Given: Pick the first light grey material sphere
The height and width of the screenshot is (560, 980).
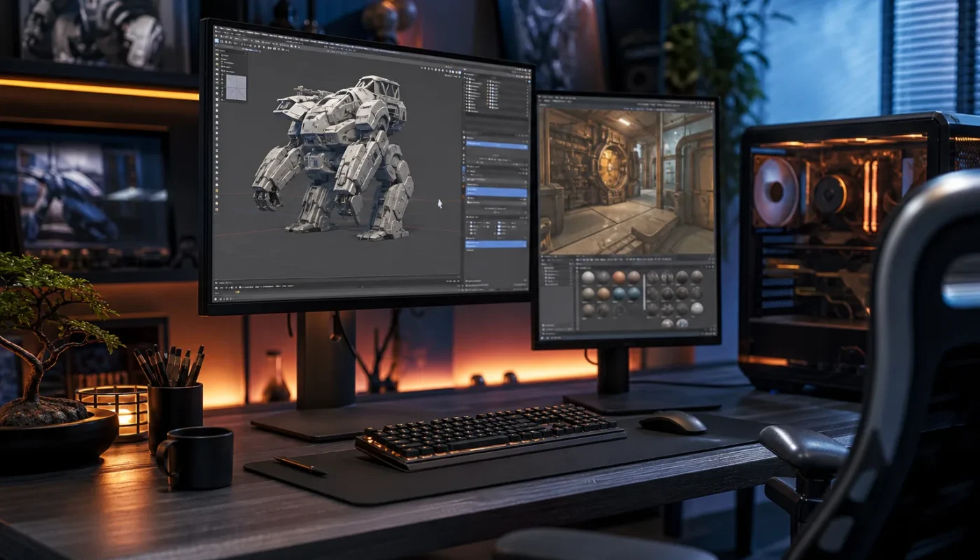Looking at the screenshot, I should (x=588, y=277).
